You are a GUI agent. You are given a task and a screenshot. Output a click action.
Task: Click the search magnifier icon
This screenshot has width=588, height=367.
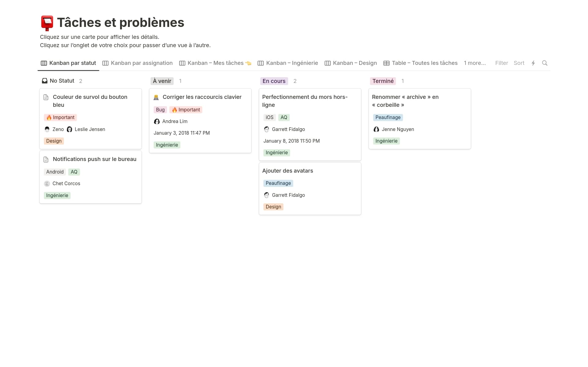point(545,63)
